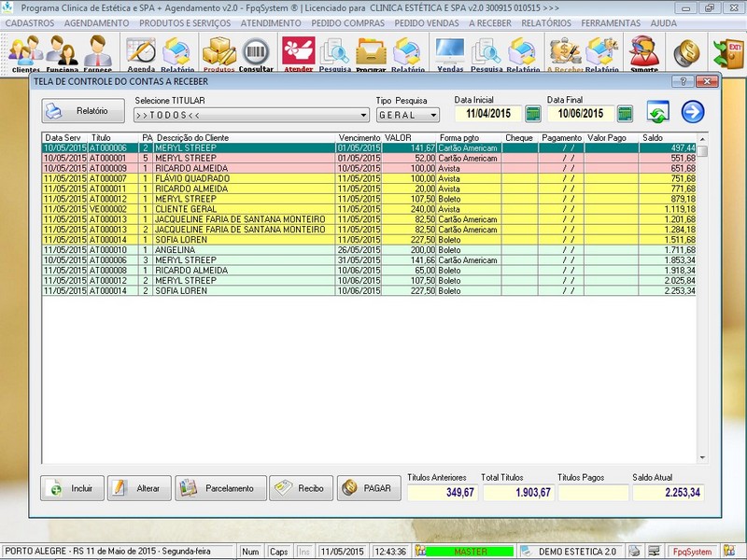The image size is (747, 560).
Task: Open the Relatório icon after Vendas Pesquisa
Action: coord(523,53)
